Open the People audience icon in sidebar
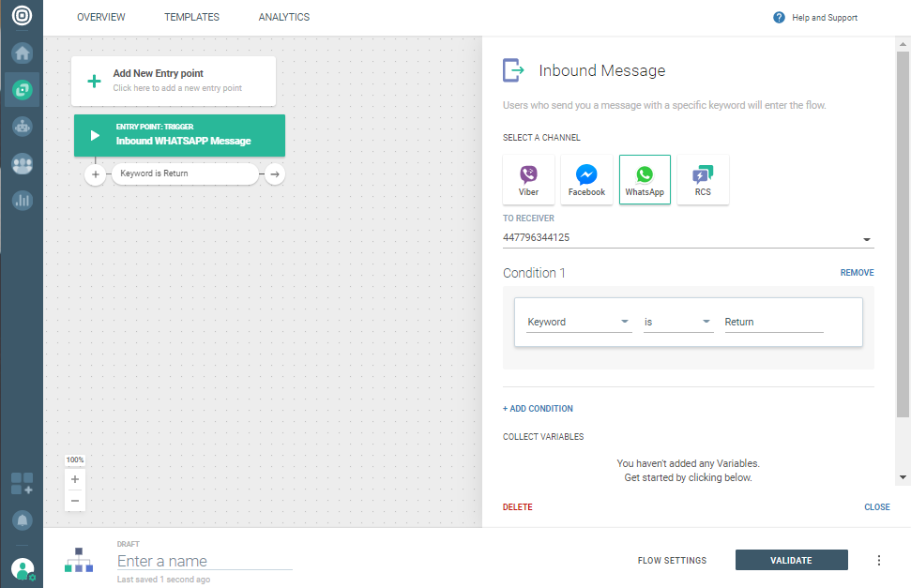Image resolution: width=911 pixels, height=588 pixels. (22, 163)
